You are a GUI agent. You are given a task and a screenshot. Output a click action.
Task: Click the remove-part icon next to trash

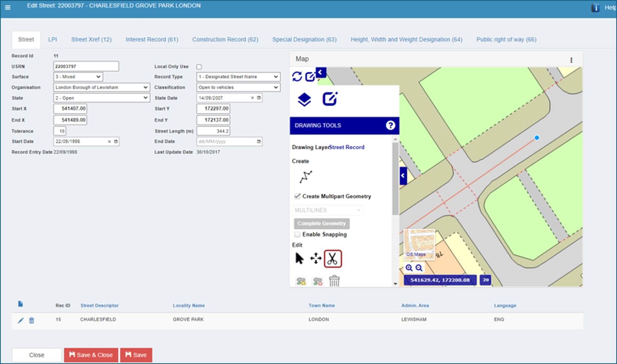point(318,281)
